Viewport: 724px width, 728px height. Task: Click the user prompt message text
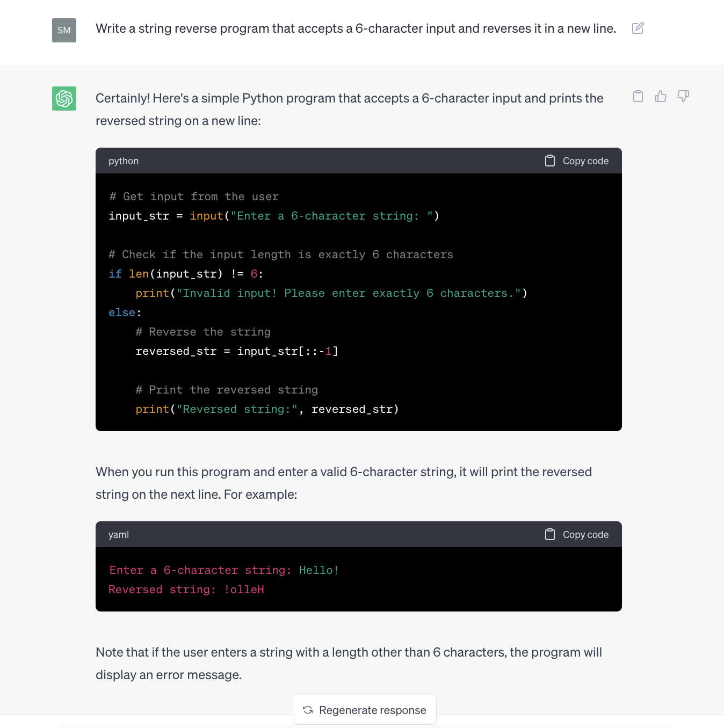point(356,28)
